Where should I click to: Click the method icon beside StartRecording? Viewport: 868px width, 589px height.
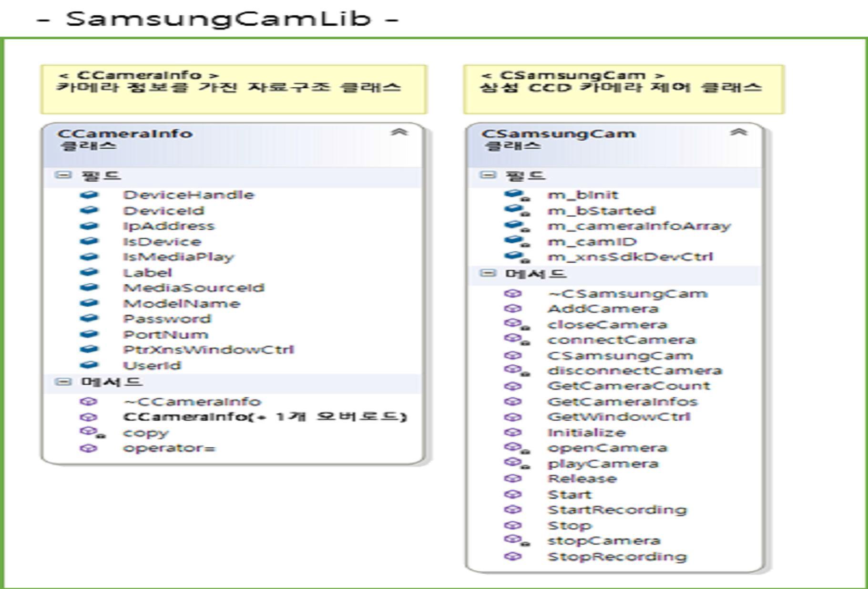tap(513, 509)
